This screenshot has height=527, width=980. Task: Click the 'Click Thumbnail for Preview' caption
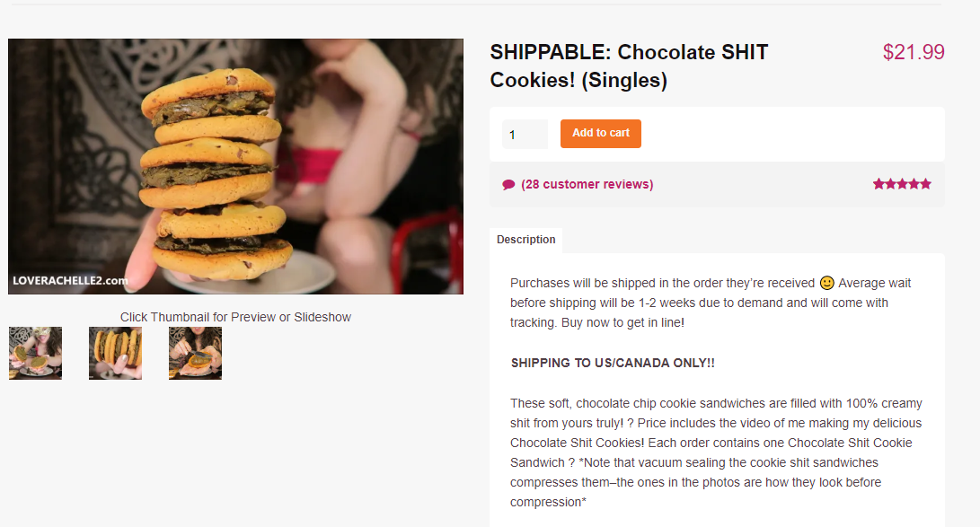pos(235,317)
